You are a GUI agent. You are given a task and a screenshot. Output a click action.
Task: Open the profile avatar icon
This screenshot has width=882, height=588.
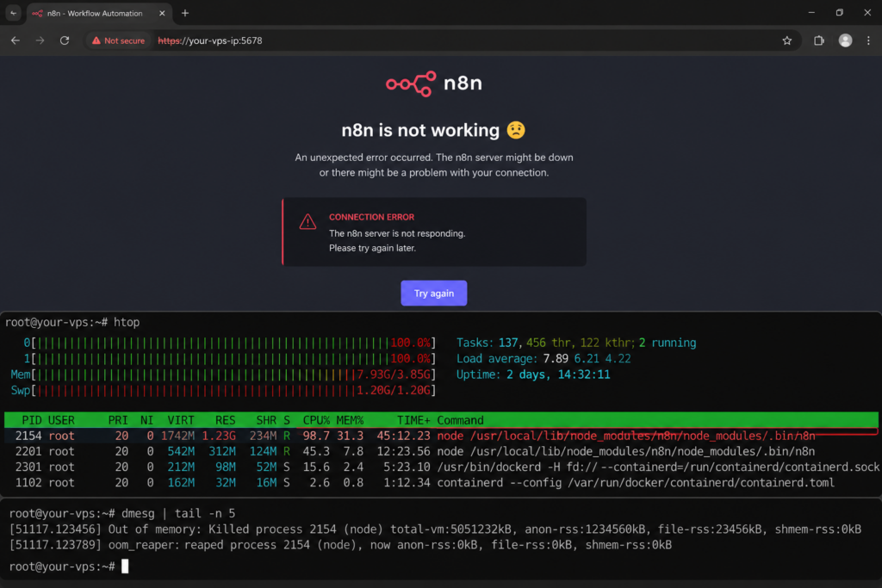click(x=845, y=40)
